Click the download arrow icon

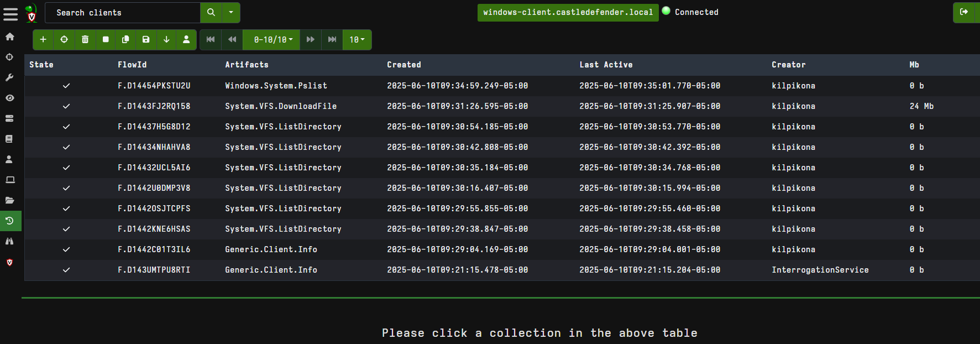click(166, 39)
